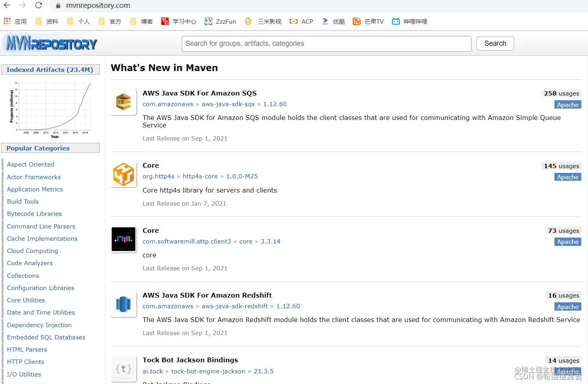Click the MVNRepository logo

click(x=51, y=43)
